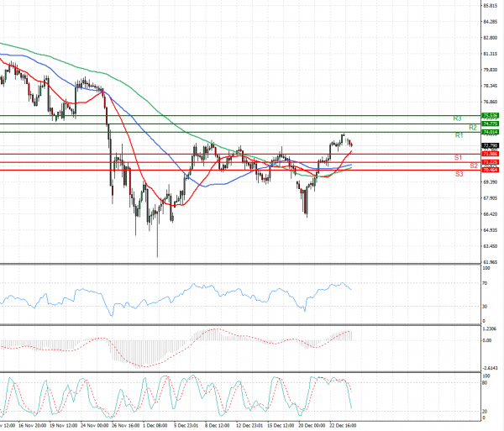Click the 69.390 price axis value

coord(491,182)
